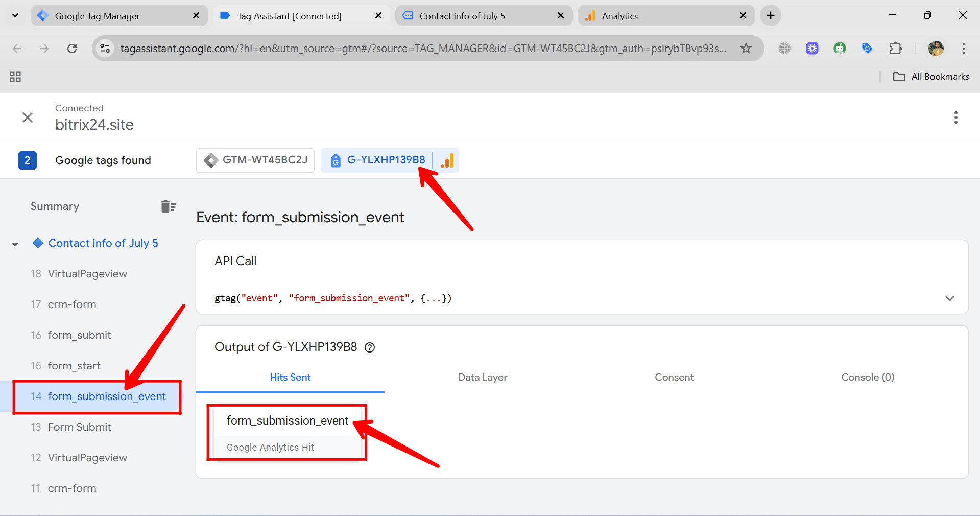The height and width of the screenshot is (516, 980).
Task: Open the Extensions puzzle icon
Action: [895, 49]
